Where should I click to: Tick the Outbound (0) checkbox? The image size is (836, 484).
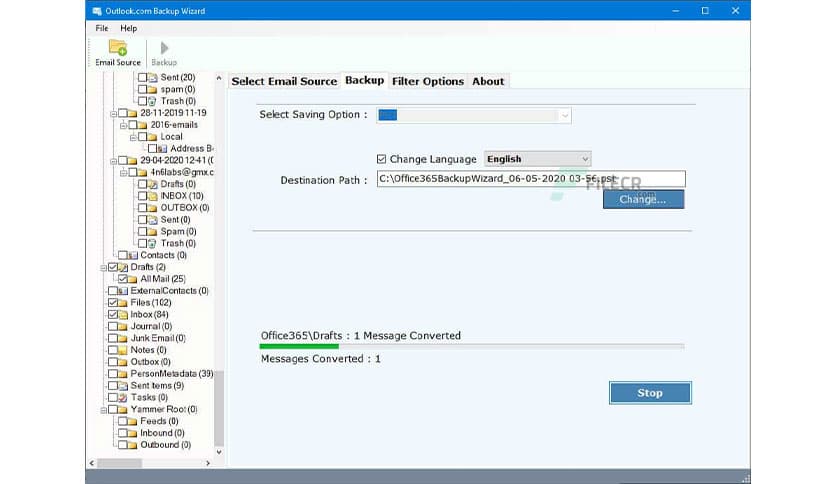pos(122,445)
